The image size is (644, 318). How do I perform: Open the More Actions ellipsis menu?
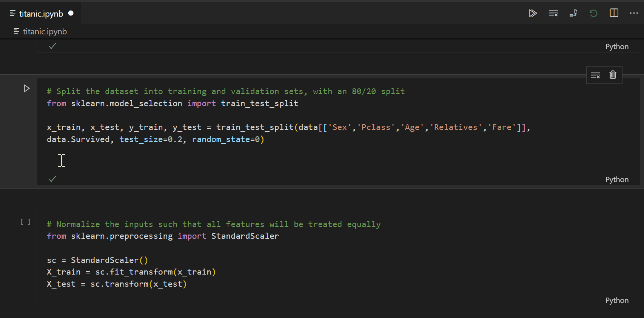(x=634, y=13)
